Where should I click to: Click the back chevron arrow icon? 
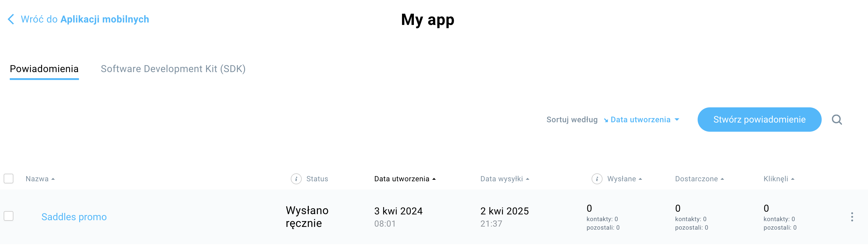tap(11, 19)
